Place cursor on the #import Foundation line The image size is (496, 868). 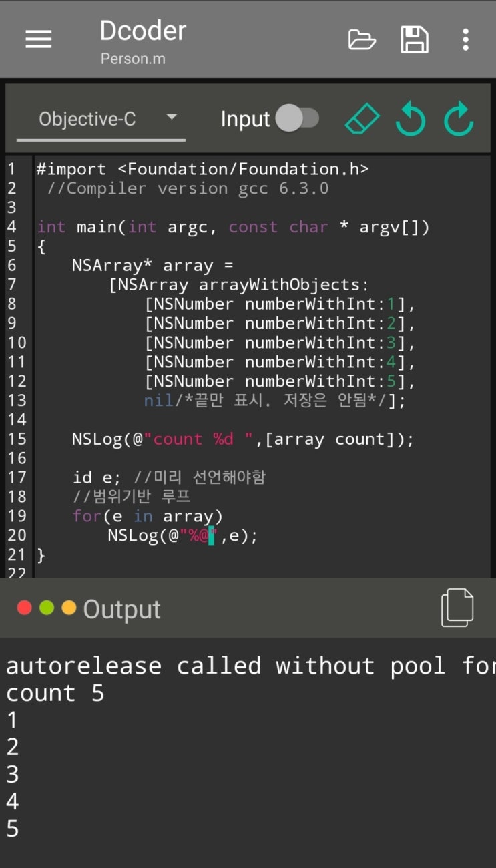(x=202, y=170)
